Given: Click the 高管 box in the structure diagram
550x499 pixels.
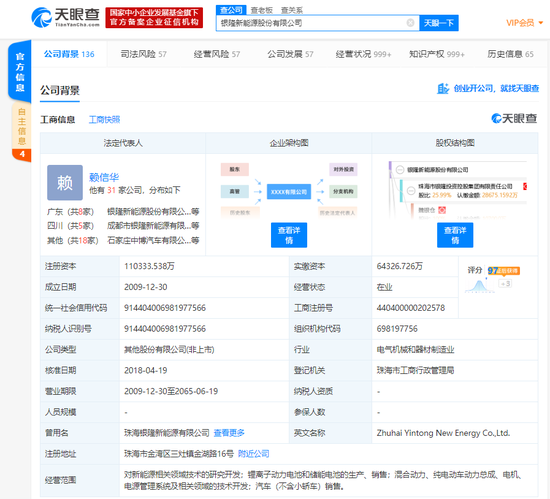Looking at the screenshot, I should tap(235, 191).
